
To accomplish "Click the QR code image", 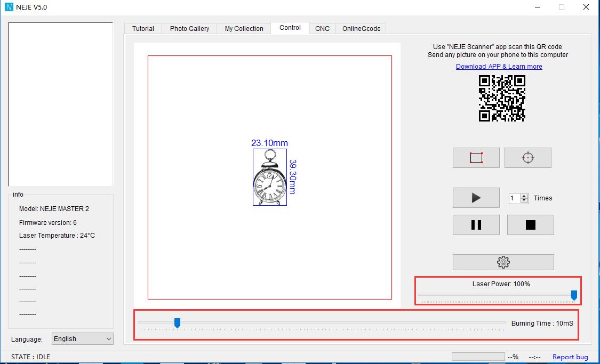I will coord(502,98).
